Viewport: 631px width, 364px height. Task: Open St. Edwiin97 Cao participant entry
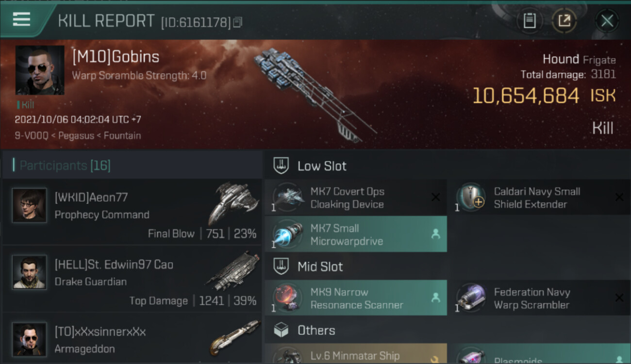click(x=132, y=280)
